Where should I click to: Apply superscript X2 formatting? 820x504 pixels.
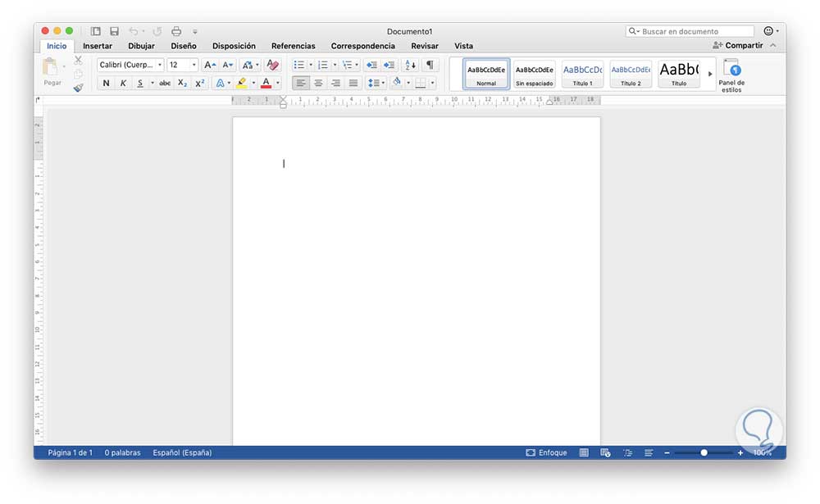point(200,83)
